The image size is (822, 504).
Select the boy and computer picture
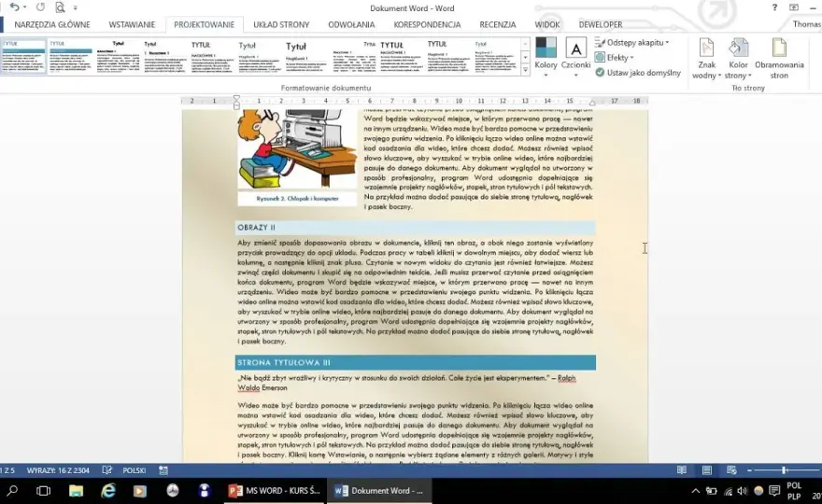point(297,148)
